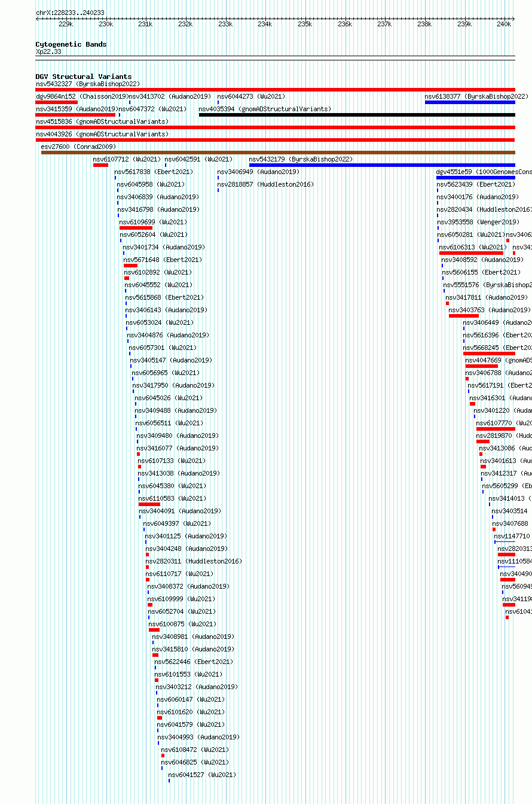532x804 pixels.
Task: Click nsv3417811 (Audano2019) variant label
Action: click(487, 297)
